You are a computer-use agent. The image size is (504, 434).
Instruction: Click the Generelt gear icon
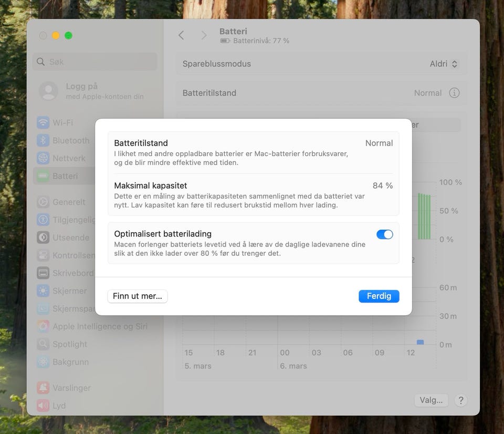43,202
